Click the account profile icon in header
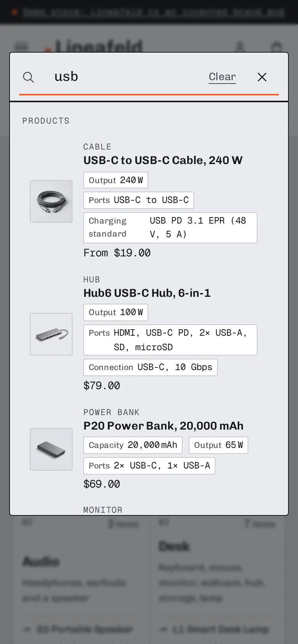This screenshot has height=644, width=298. point(240,47)
